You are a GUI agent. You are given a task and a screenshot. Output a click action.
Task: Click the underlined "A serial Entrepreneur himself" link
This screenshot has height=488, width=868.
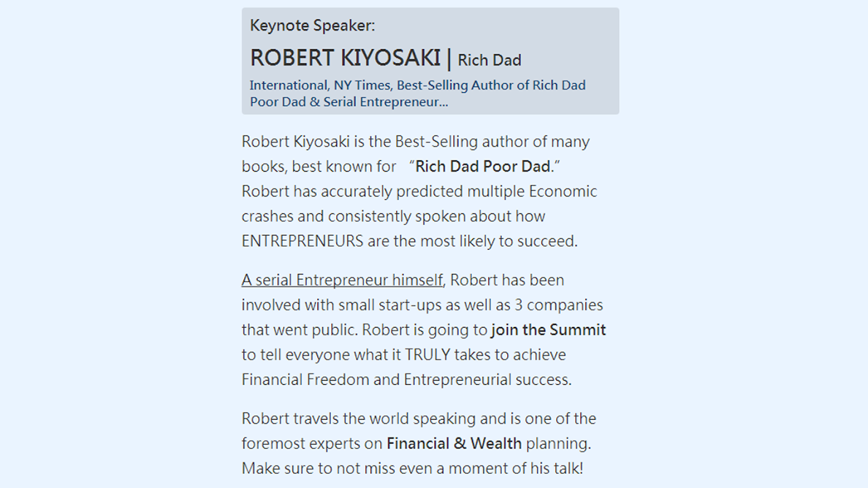pos(342,280)
